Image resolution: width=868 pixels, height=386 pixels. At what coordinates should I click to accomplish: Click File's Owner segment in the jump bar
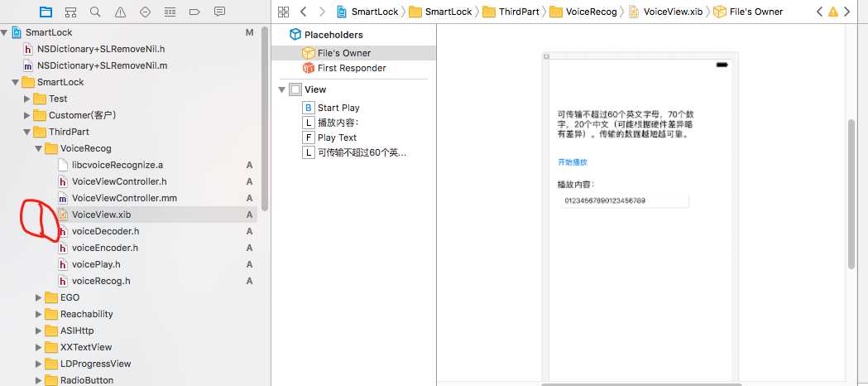748,12
